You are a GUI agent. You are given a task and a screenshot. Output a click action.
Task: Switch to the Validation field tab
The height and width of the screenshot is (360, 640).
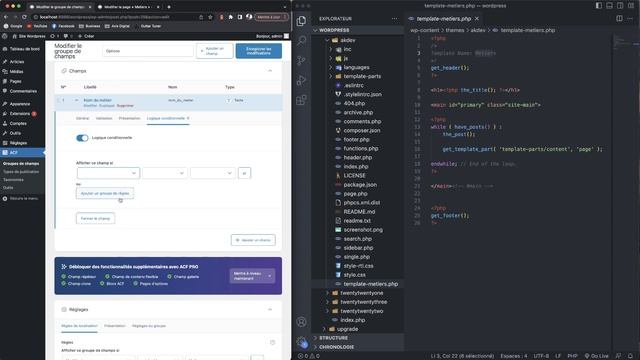point(104,118)
